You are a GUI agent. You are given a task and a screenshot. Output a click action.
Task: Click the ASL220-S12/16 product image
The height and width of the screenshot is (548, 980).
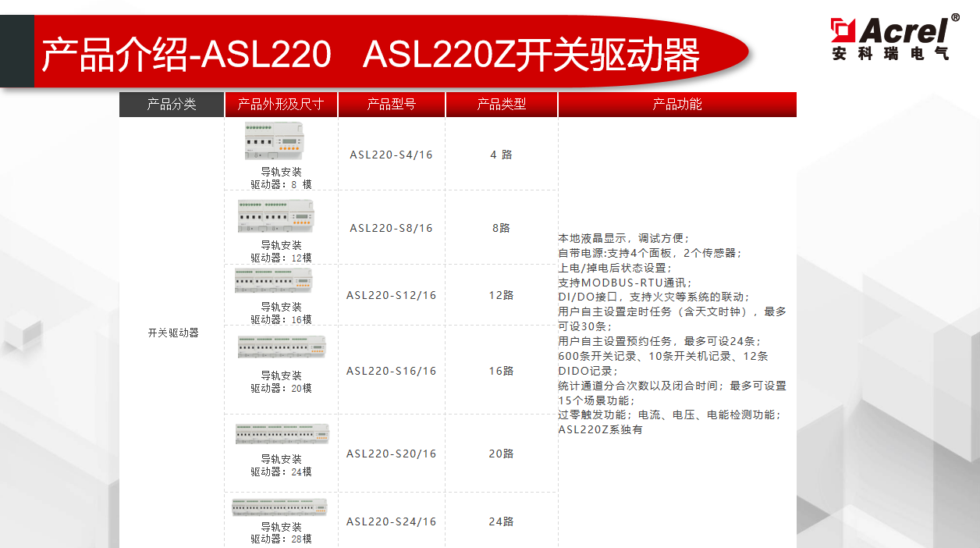[274, 281]
